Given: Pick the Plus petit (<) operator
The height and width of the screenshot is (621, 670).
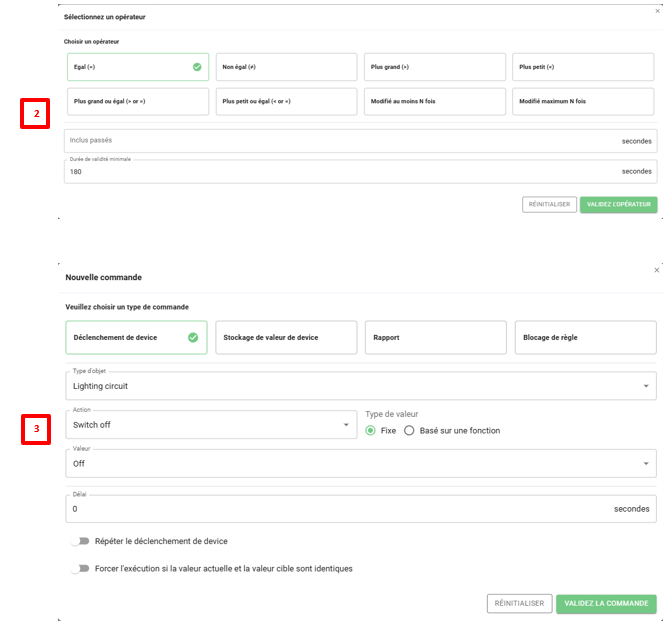Looking at the screenshot, I should (584, 67).
